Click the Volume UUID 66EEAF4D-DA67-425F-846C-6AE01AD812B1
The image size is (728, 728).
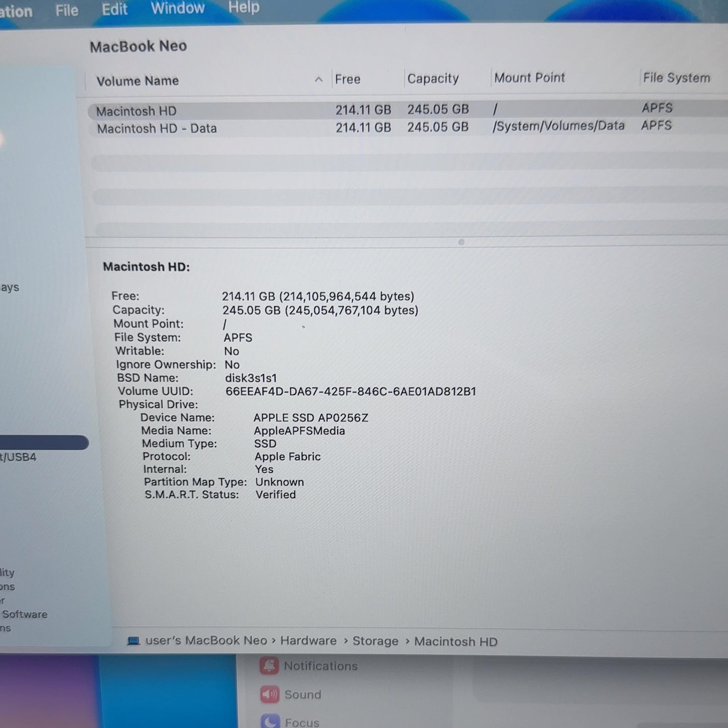351,391
